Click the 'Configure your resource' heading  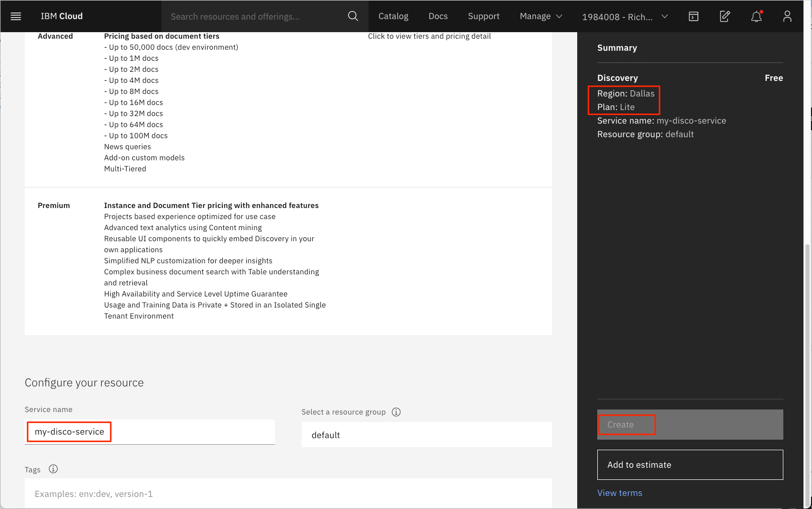pos(84,382)
